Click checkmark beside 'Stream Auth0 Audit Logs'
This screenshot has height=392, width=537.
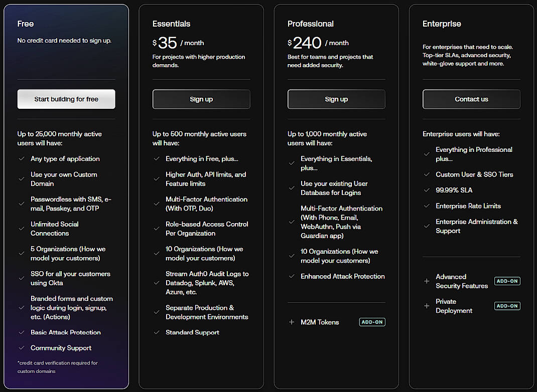click(x=157, y=283)
